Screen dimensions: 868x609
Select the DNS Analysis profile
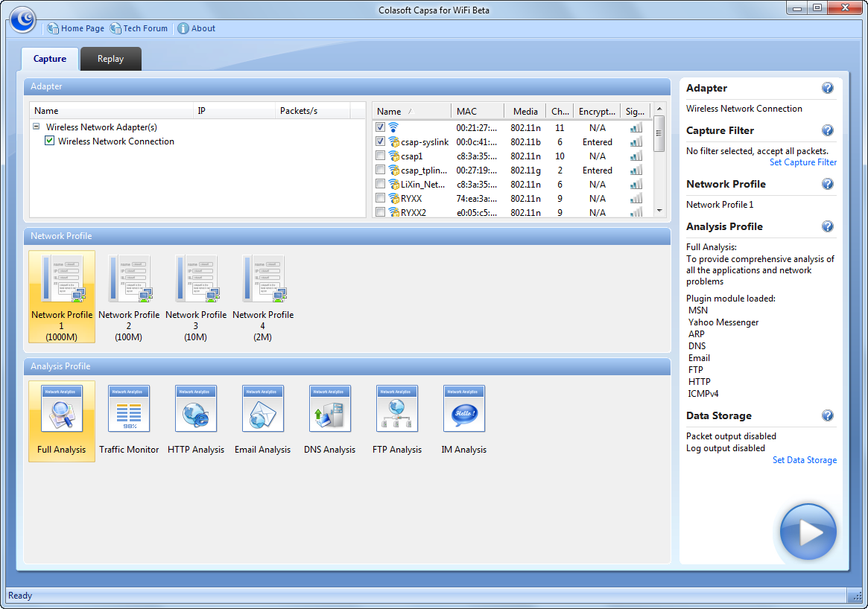coord(329,421)
